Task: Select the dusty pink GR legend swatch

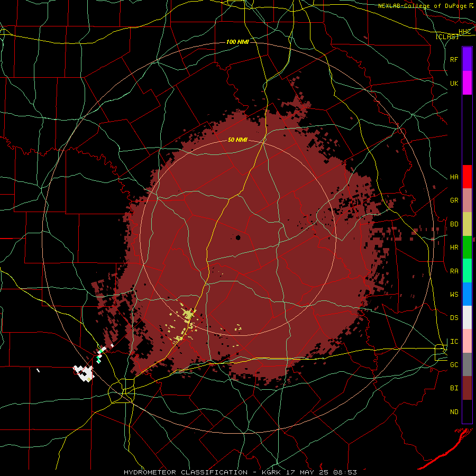Action: [x=467, y=200]
